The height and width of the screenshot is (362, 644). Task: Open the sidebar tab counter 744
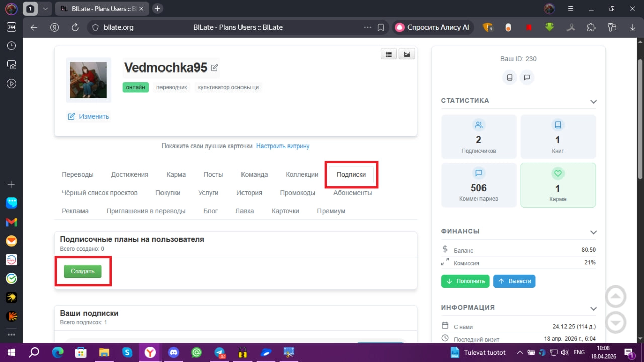pyautogui.click(x=11, y=27)
